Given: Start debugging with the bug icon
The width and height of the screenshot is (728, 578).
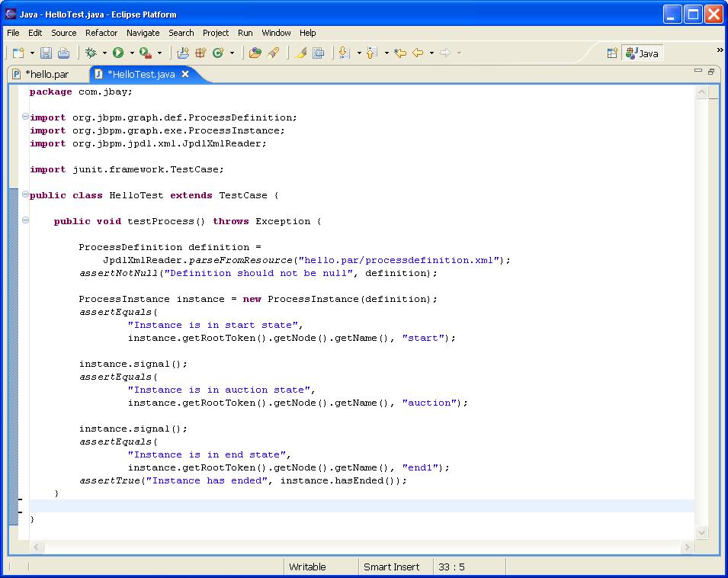Looking at the screenshot, I should pyautogui.click(x=91, y=53).
